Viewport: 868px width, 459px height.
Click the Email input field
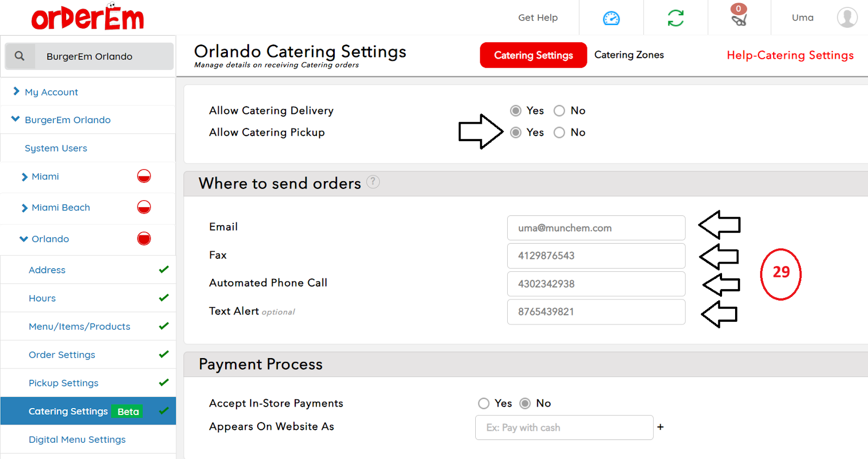coord(596,228)
